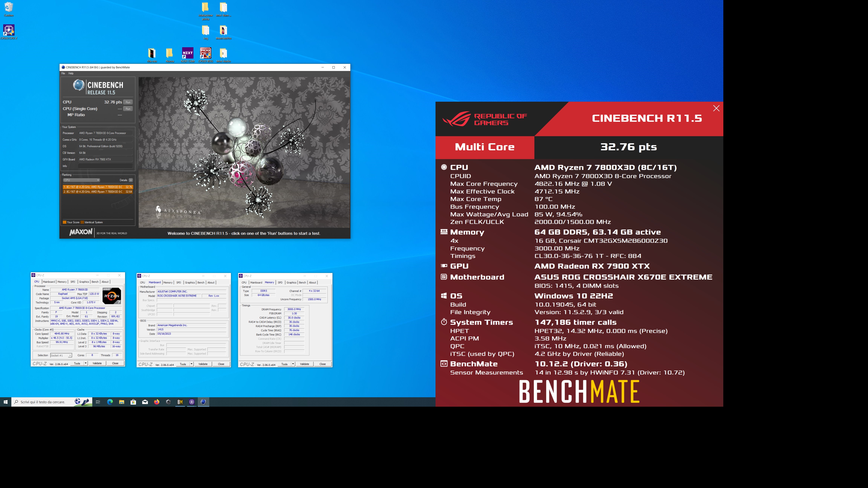Launch NZXT CAM from the desktop
868x488 pixels.
pos(188,55)
